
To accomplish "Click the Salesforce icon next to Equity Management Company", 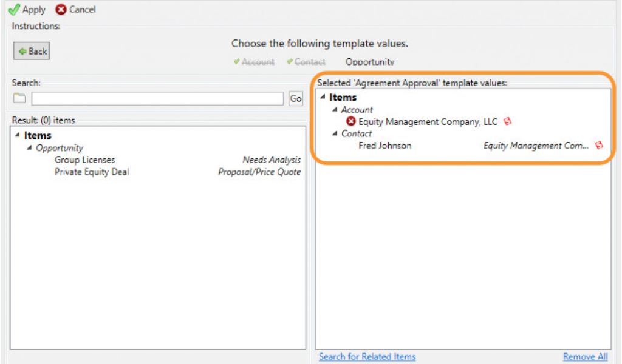I will click(508, 121).
